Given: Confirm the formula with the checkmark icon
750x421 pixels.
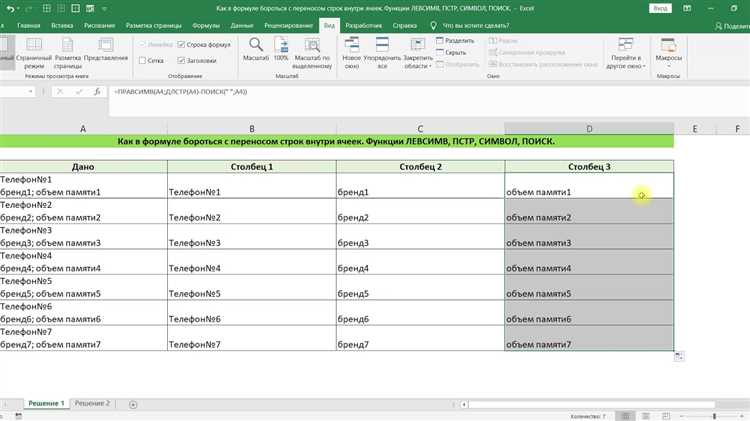Looking at the screenshot, I should pyautogui.click(x=79, y=91).
